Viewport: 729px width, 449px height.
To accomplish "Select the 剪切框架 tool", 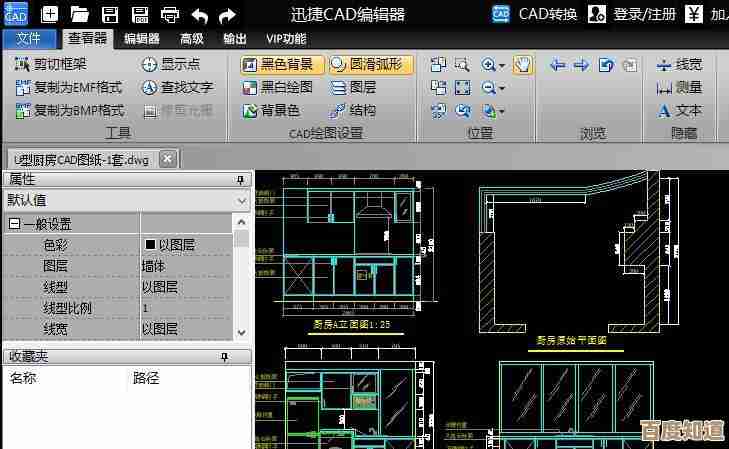I will click(x=51, y=64).
